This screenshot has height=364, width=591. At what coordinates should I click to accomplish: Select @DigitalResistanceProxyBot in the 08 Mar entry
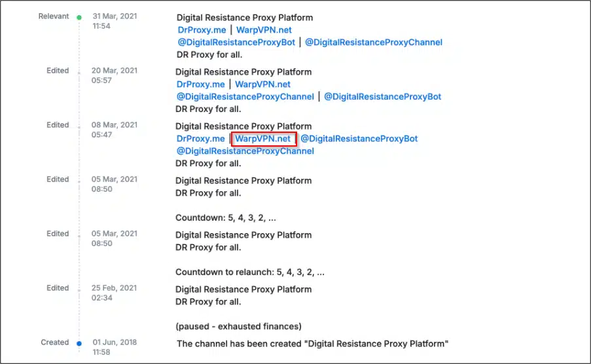(x=359, y=139)
